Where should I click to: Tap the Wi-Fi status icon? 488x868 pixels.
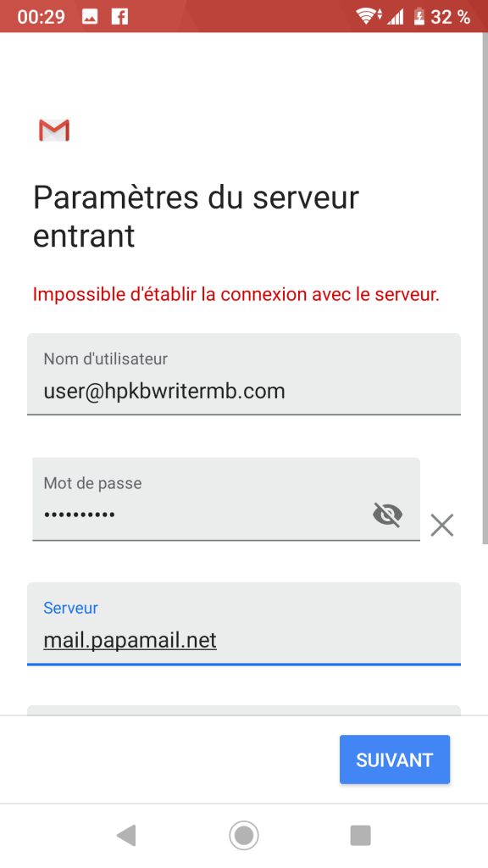(369, 17)
